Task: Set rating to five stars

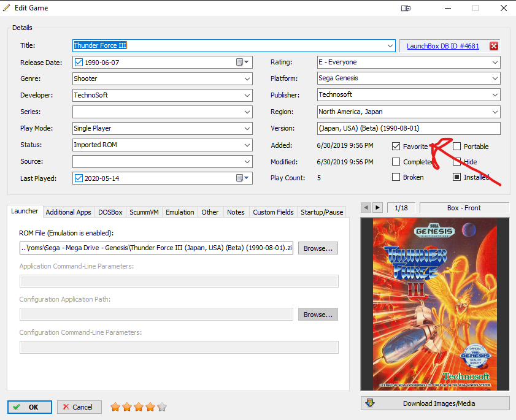Action: (162, 407)
